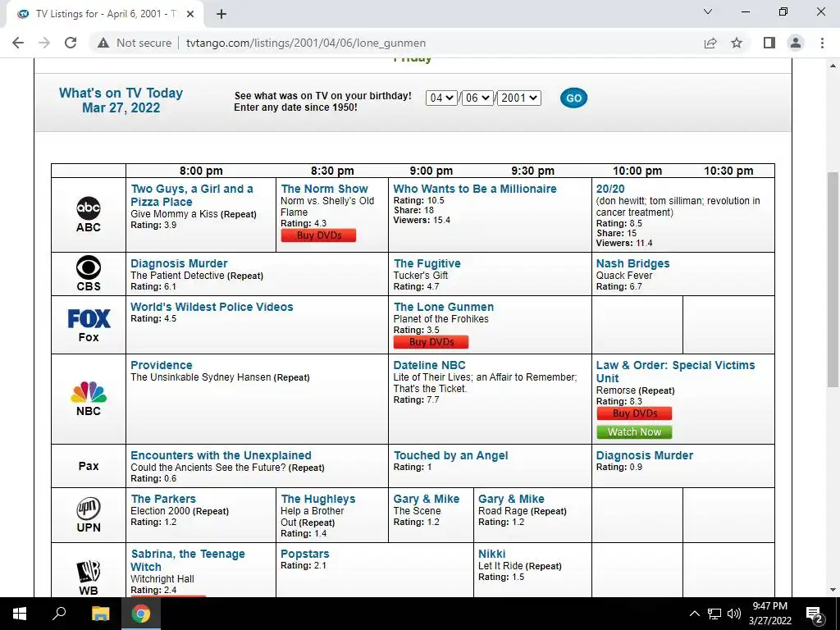This screenshot has width=840, height=630.
Task: Click What's on TV Today link
Action: click(x=121, y=100)
